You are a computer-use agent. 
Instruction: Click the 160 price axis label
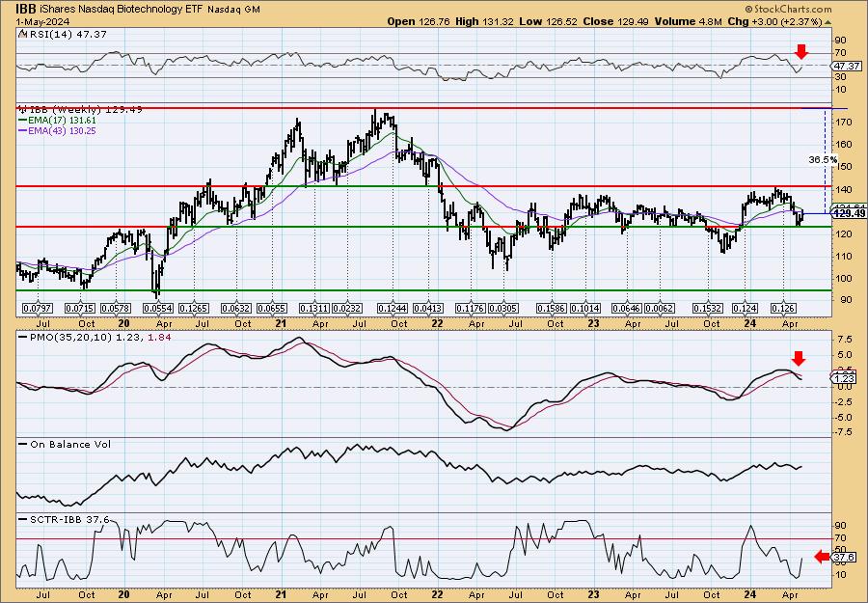pyautogui.click(x=845, y=144)
